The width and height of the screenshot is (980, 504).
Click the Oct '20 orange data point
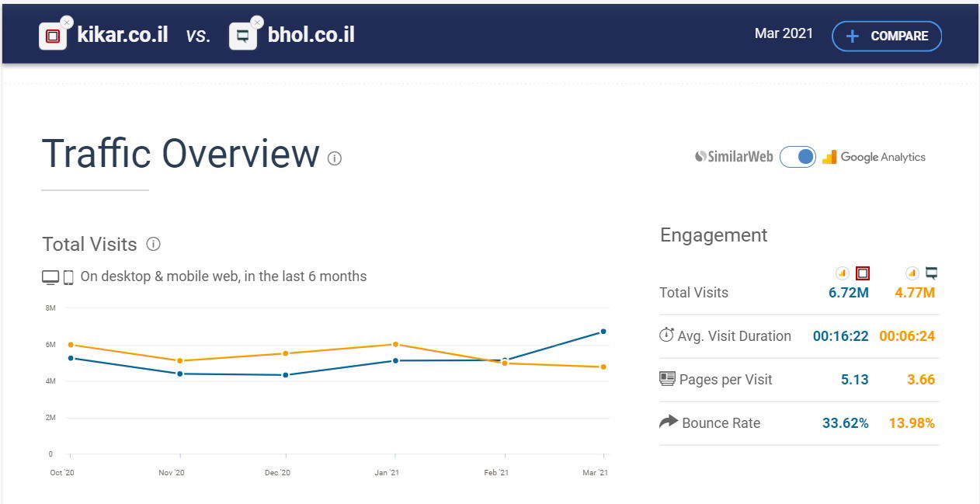71,345
